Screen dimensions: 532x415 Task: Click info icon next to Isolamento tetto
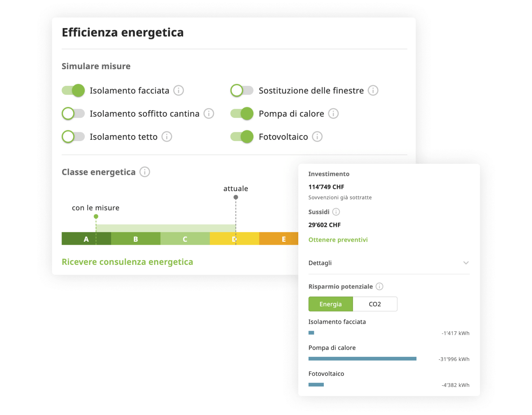(x=167, y=137)
